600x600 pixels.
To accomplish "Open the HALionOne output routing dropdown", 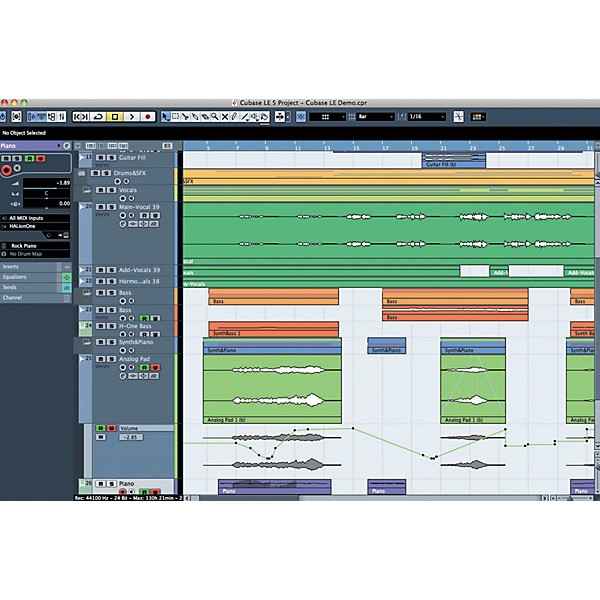I will [x=36, y=226].
